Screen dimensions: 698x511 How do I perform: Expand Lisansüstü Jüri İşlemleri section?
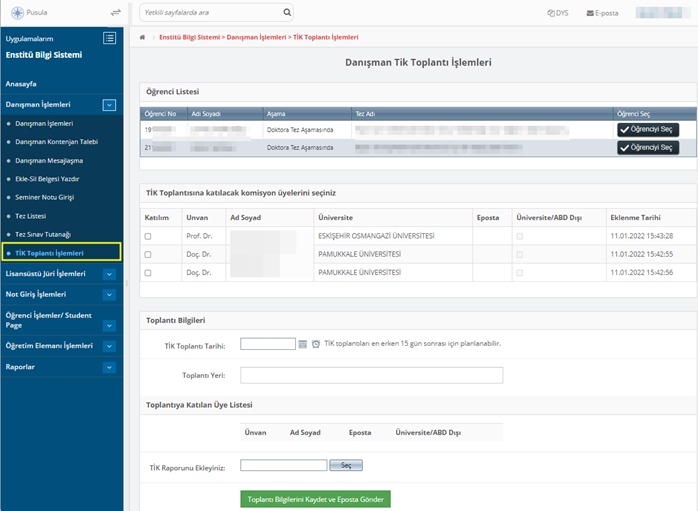coord(109,274)
